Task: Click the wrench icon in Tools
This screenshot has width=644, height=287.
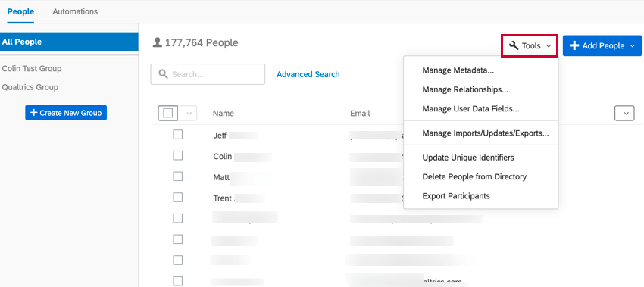Action: pos(514,45)
